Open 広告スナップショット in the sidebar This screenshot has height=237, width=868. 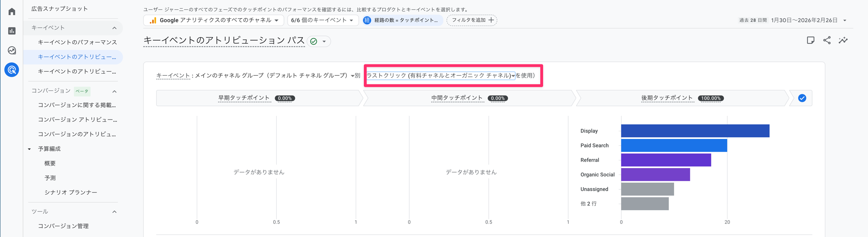click(x=60, y=9)
